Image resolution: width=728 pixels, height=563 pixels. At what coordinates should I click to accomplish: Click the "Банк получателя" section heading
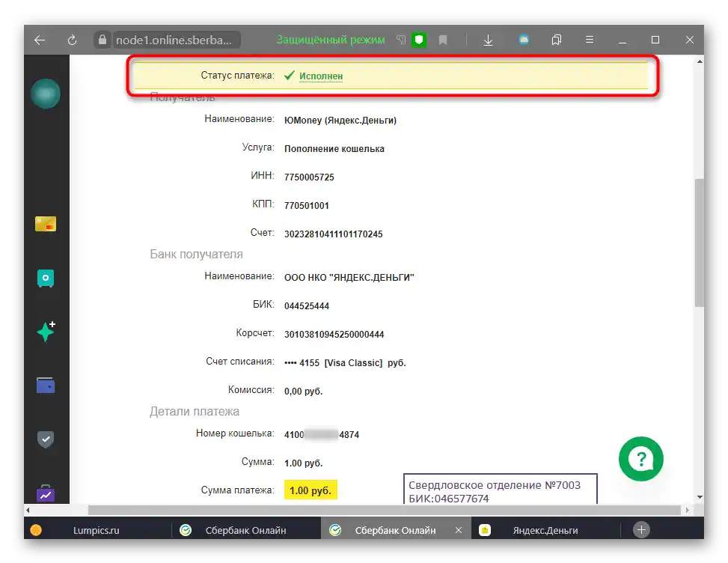pos(196,254)
